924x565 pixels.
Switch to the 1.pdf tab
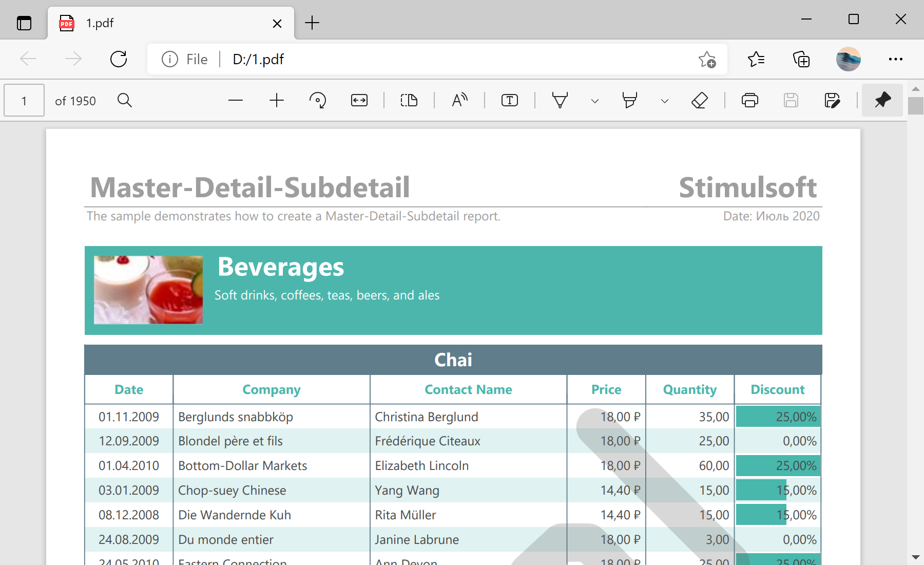[x=171, y=23]
